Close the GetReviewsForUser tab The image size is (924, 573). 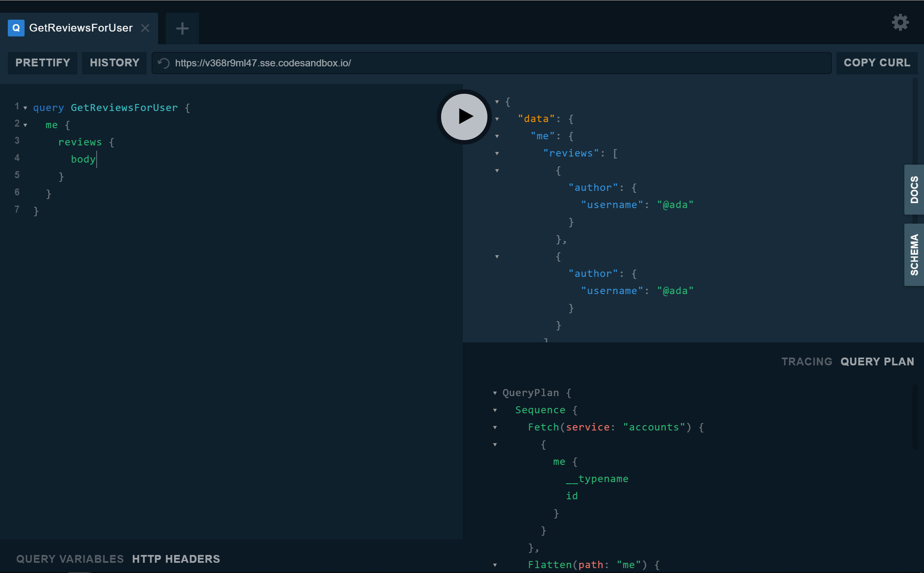pyautogui.click(x=145, y=28)
